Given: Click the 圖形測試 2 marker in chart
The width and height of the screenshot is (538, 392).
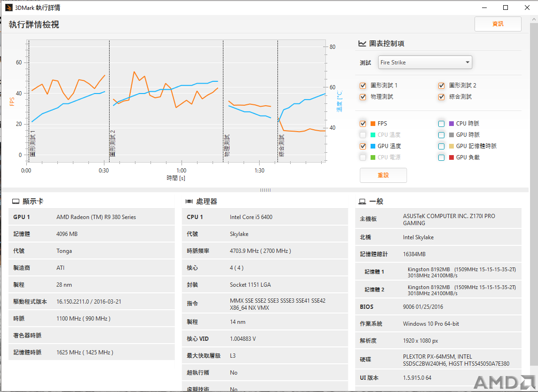Looking at the screenshot, I should click(x=113, y=143).
